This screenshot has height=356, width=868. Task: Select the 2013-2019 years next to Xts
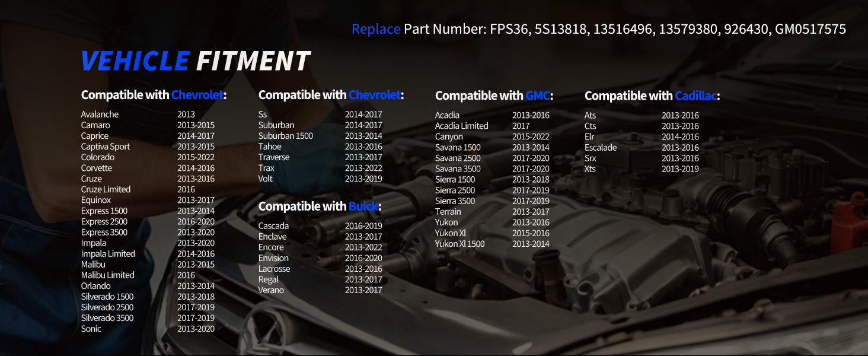point(680,169)
